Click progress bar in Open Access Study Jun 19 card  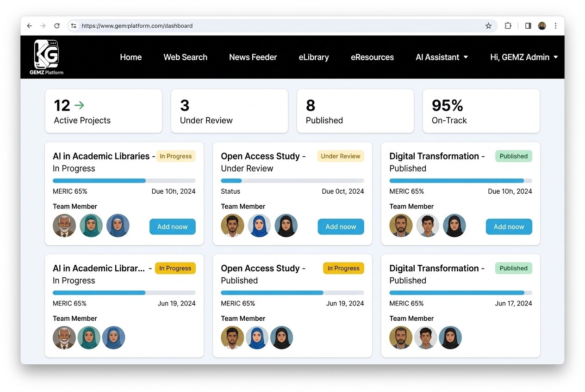(x=292, y=293)
